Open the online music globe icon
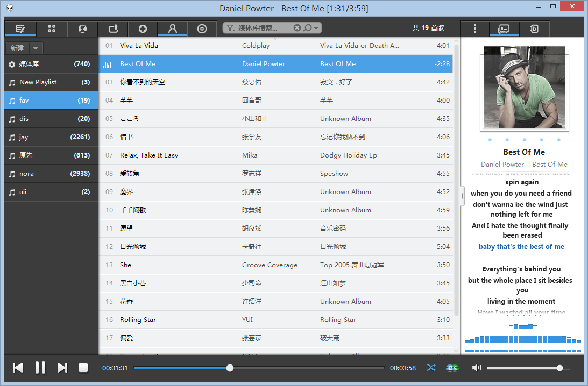588x386 pixels. (82, 28)
